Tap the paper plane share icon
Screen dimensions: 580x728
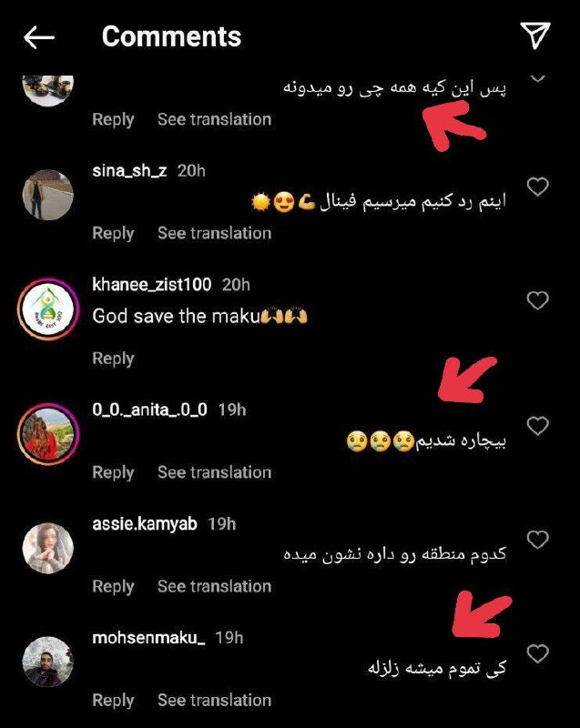point(535,35)
